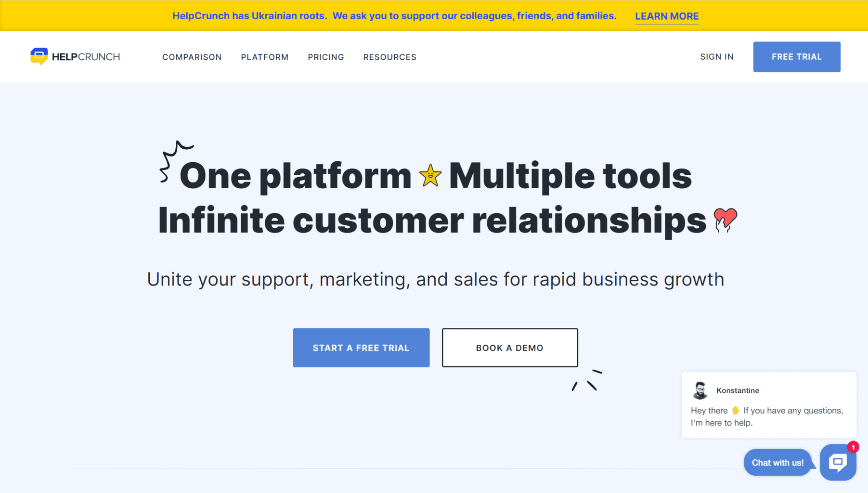Click the red unread notification badge

click(853, 447)
